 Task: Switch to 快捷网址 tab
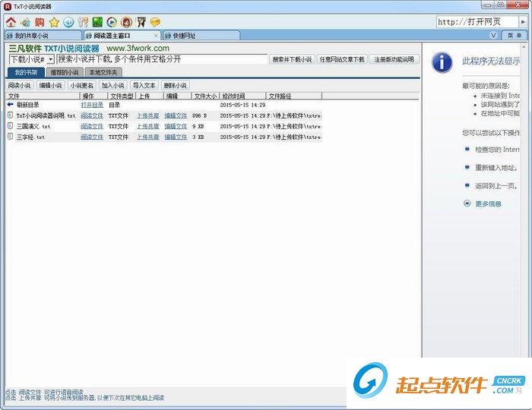coord(201,36)
